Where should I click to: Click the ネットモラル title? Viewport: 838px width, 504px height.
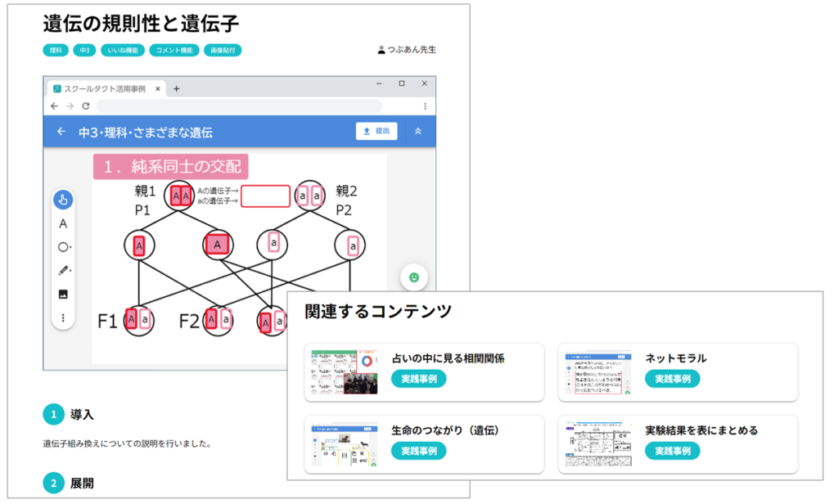[x=675, y=358]
